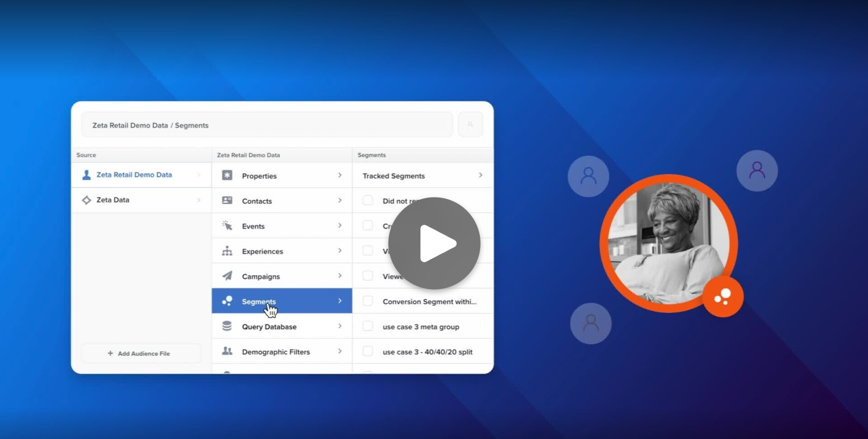This screenshot has height=439, width=868.
Task: Tick use case 3 - 40/40/20 split checkbox
Action: 368,351
